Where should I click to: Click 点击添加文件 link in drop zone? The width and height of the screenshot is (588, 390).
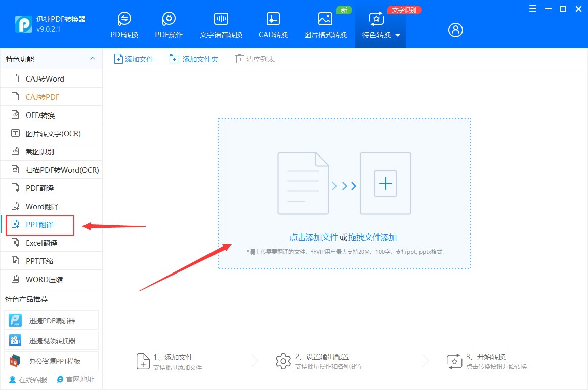coord(314,237)
